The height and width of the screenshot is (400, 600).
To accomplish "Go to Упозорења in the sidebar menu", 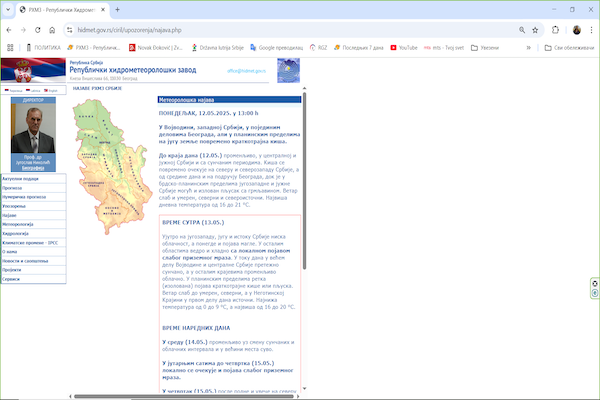I will tap(17, 206).
